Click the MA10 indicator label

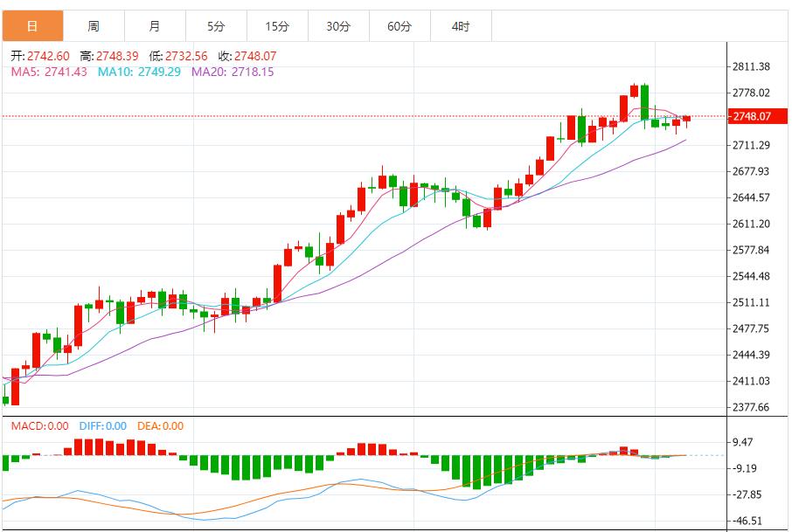139,72
